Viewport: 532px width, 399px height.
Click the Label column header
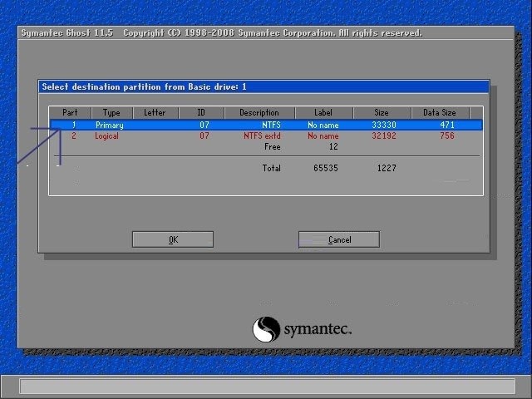[x=323, y=112]
